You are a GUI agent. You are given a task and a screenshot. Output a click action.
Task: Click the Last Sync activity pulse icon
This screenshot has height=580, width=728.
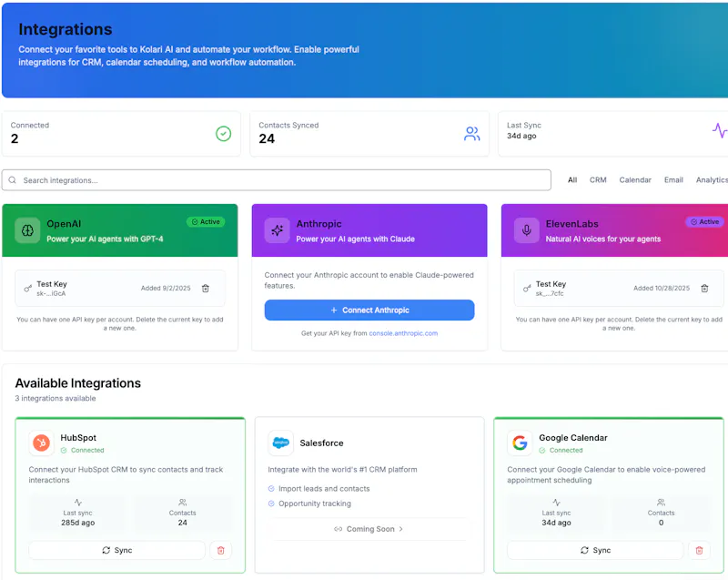[720, 130]
